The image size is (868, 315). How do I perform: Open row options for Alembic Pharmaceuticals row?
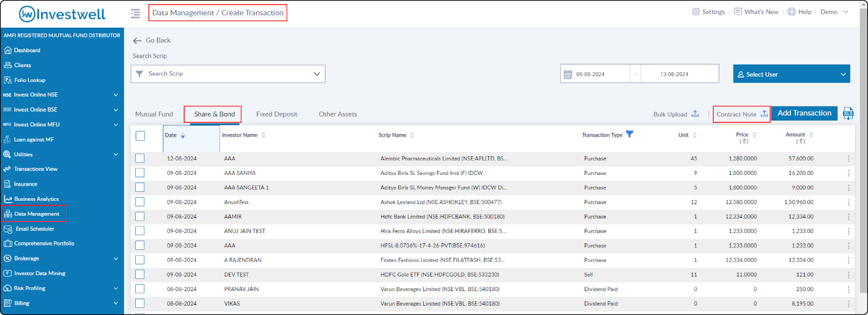pyautogui.click(x=848, y=159)
